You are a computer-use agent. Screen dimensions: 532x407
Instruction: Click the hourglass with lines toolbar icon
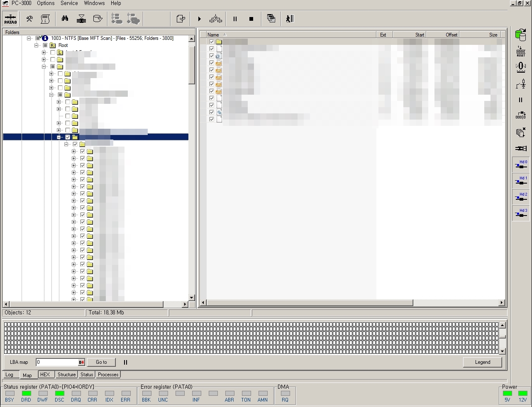coord(81,19)
